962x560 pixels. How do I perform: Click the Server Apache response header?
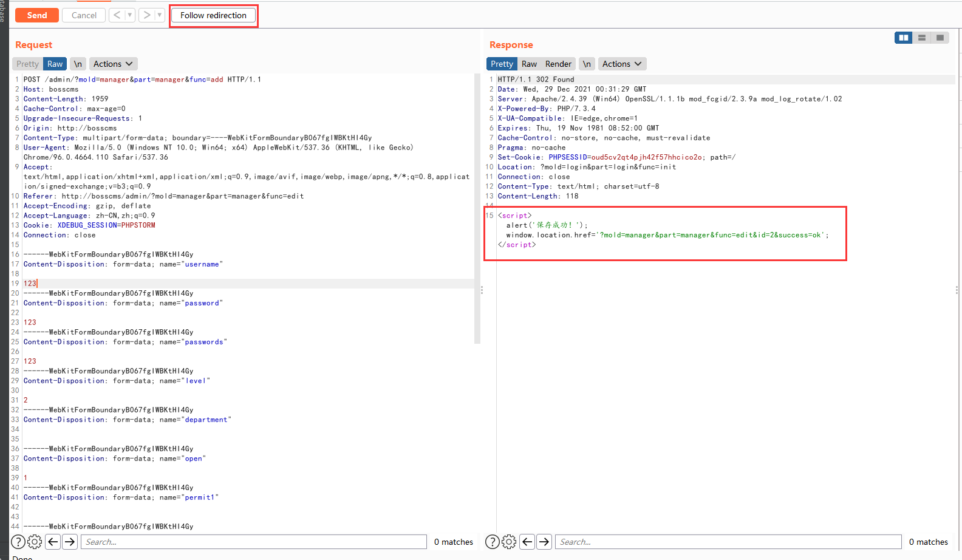pyautogui.click(x=670, y=99)
